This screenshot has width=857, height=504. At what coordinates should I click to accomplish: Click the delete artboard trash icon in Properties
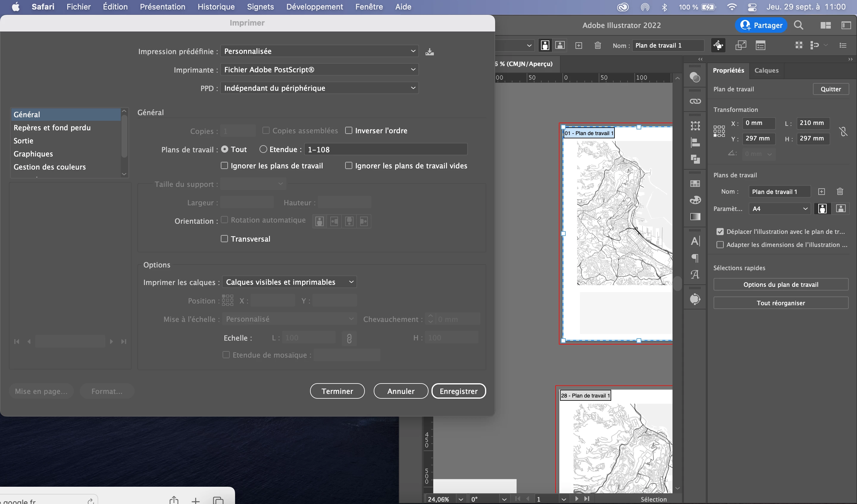pos(840,192)
